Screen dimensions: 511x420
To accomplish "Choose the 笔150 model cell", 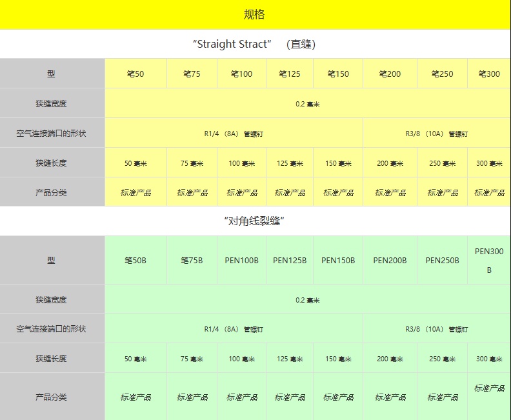I will (338, 74).
